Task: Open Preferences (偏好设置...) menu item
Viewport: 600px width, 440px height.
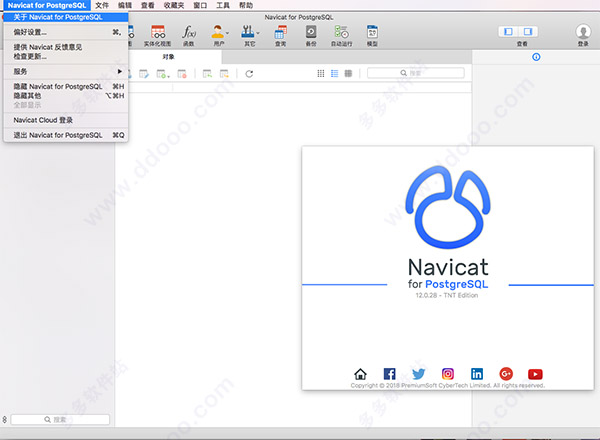Action: 66,32
